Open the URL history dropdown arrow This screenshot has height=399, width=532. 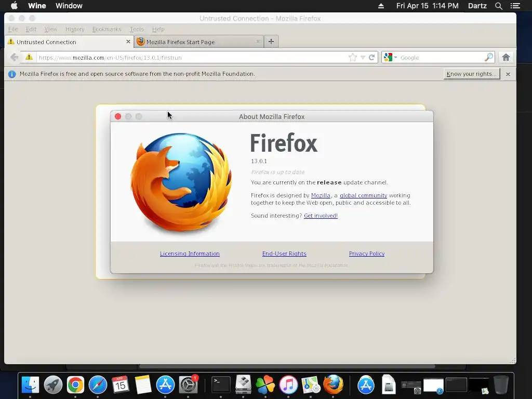tap(363, 57)
